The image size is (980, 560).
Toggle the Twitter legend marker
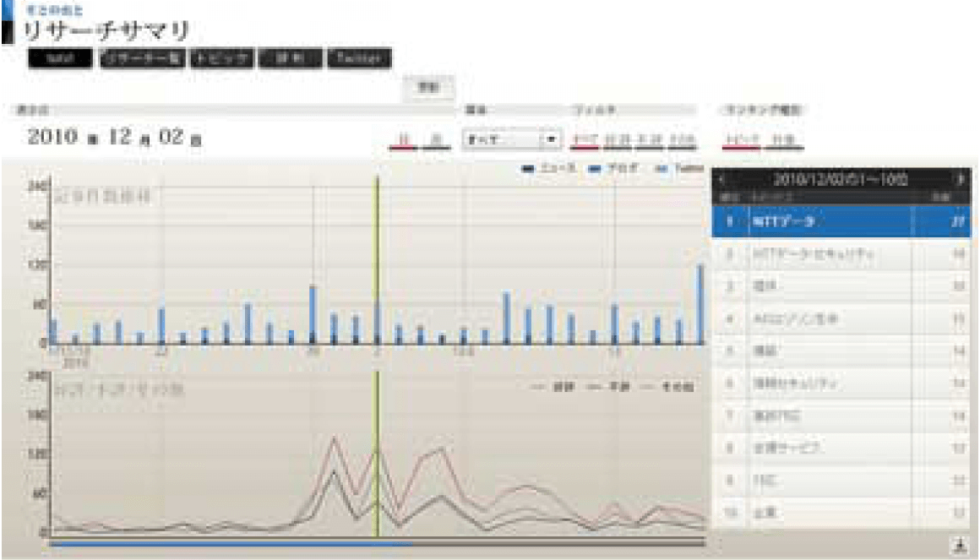point(661,169)
